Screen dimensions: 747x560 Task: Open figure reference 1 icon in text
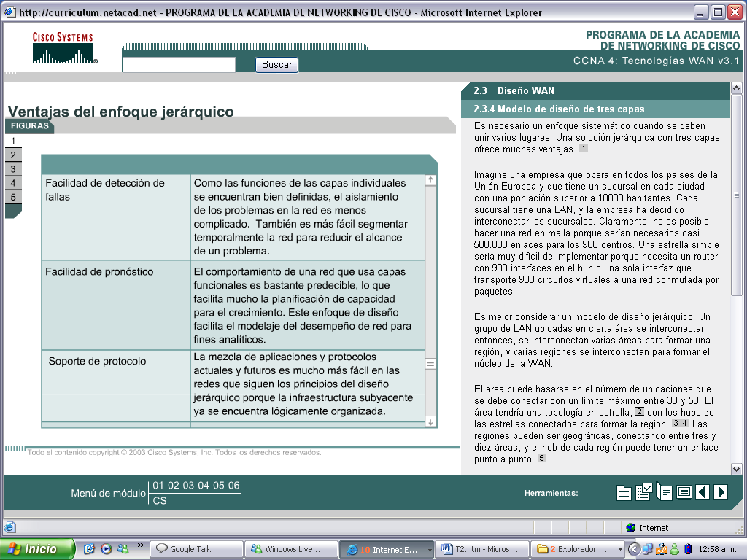click(x=583, y=149)
